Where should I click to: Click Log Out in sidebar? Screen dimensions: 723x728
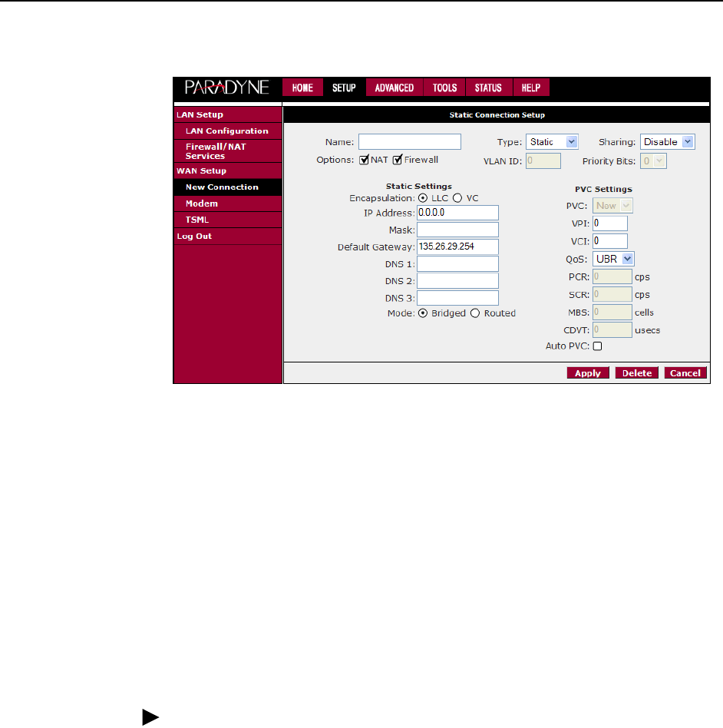(228, 237)
